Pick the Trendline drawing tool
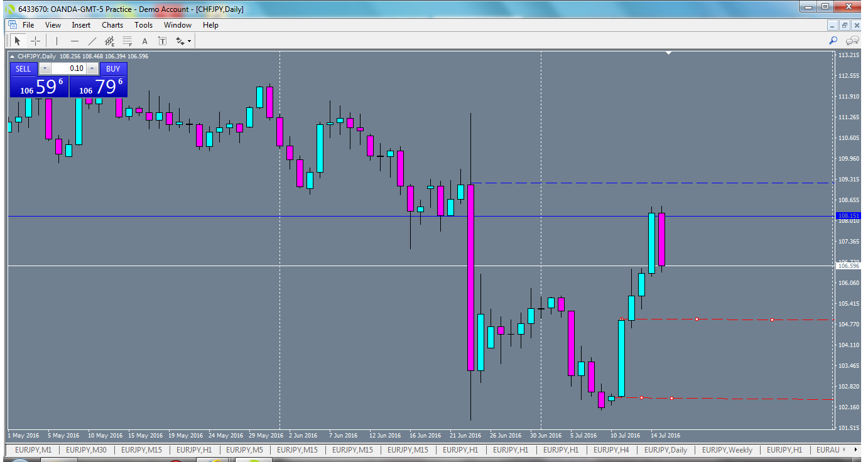Viewport: 868px width, 462px height. 92,40
